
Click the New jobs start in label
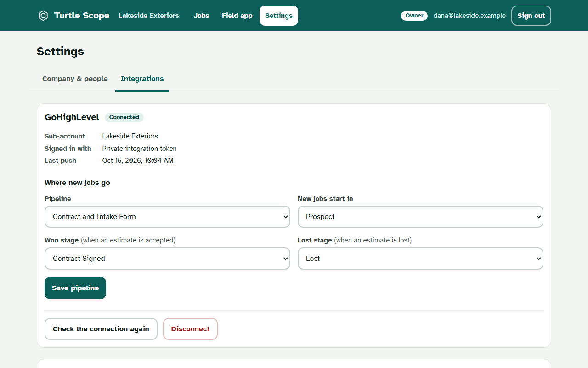pyautogui.click(x=325, y=199)
